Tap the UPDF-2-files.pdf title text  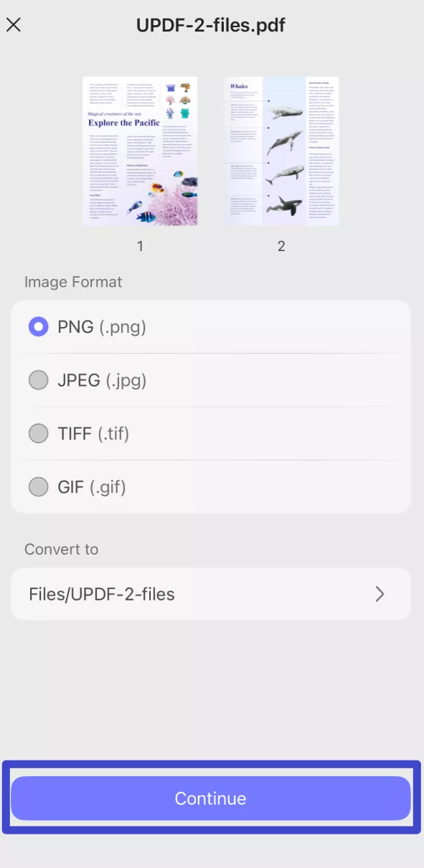click(x=211, y=25)
